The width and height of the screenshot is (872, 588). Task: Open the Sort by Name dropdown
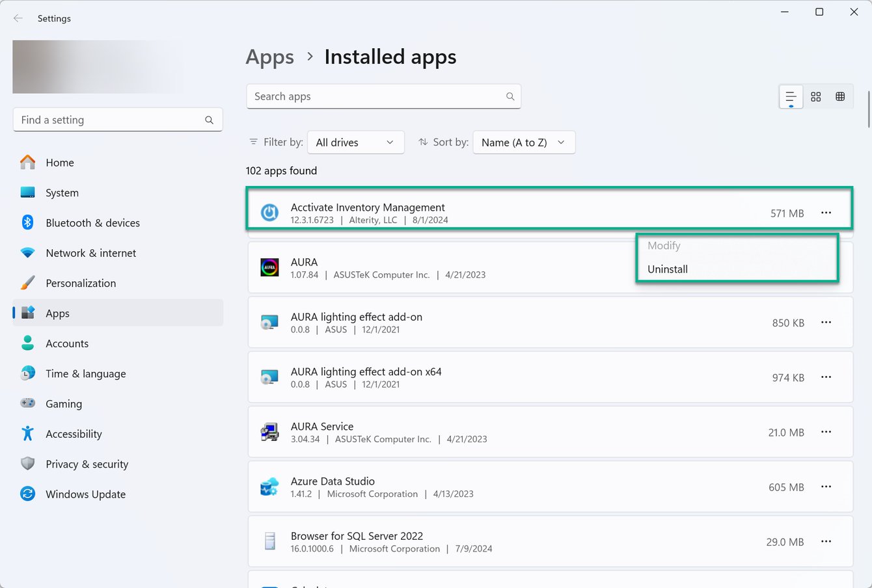coord(524,142)
